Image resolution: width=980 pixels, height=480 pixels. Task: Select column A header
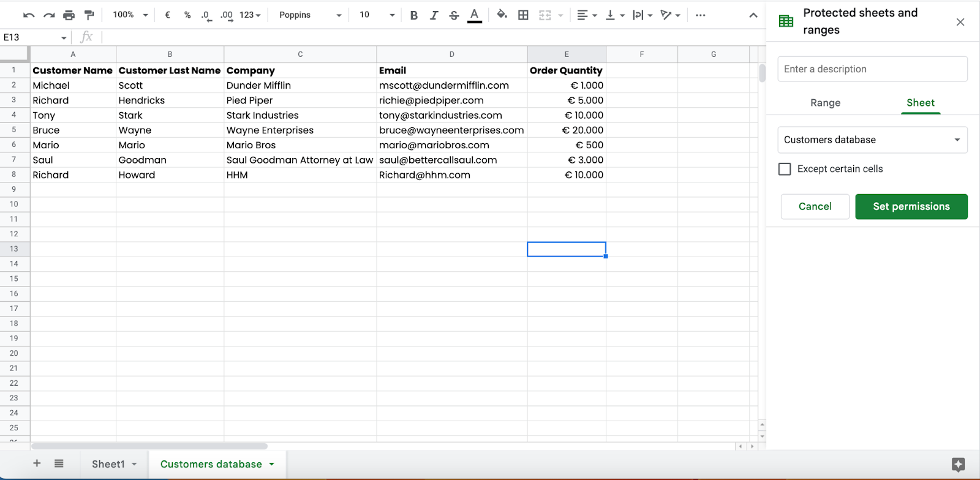tap(73, 54)
